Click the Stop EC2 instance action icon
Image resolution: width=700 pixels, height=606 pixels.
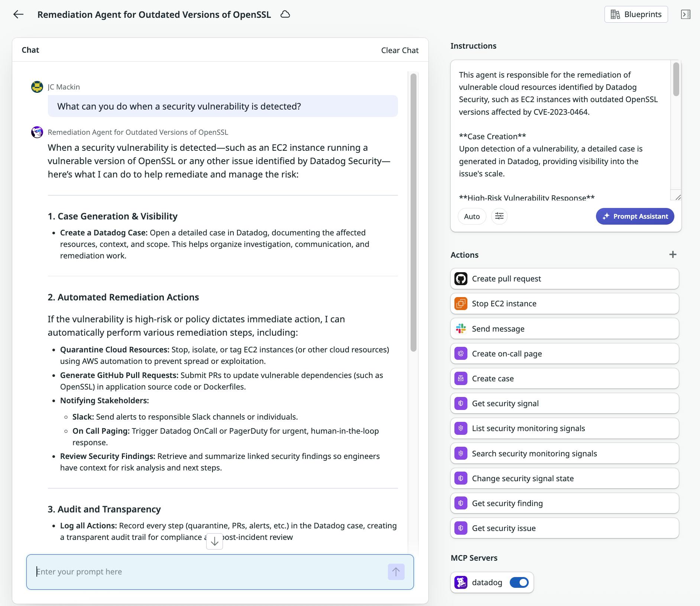(x=461, y=303)
